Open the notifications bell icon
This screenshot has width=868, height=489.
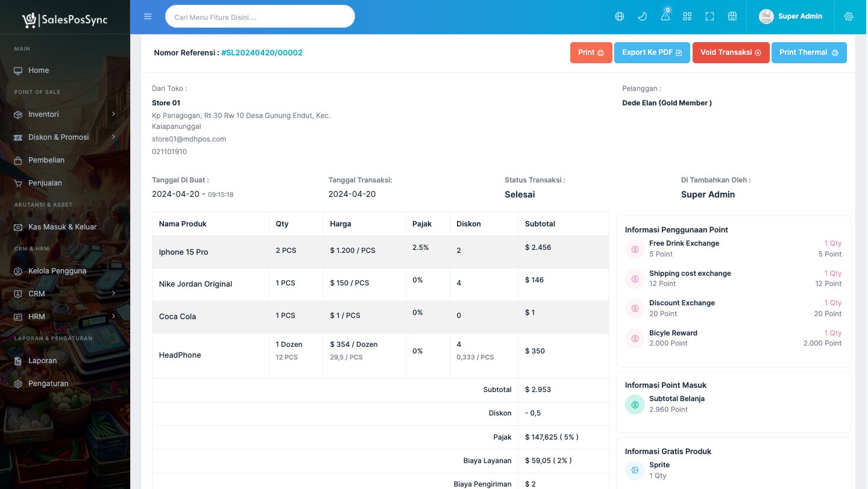coord(665,16)
